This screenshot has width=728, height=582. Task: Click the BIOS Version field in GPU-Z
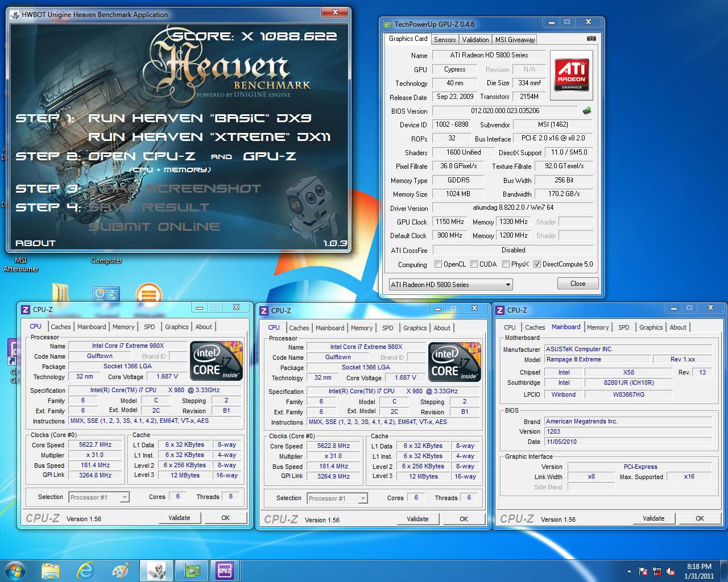505,111
